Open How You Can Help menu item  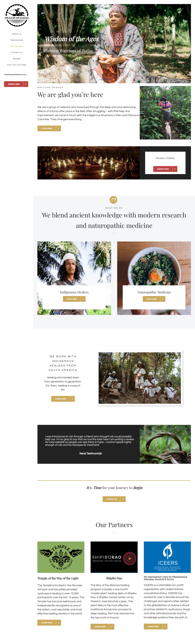coord(17,65)
